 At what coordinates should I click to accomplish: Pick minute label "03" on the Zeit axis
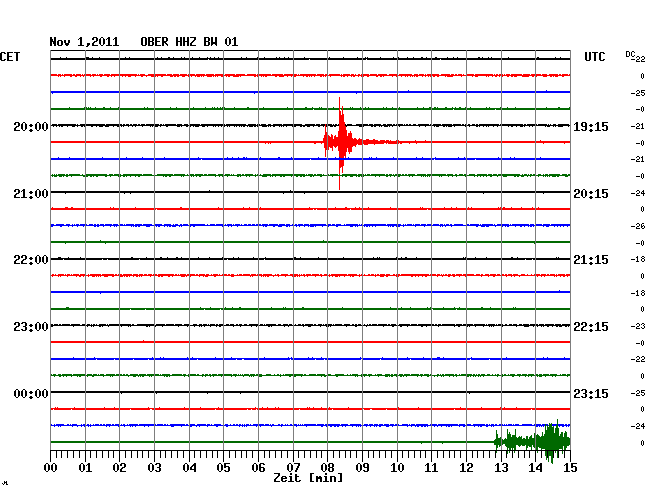coord(154,467)
